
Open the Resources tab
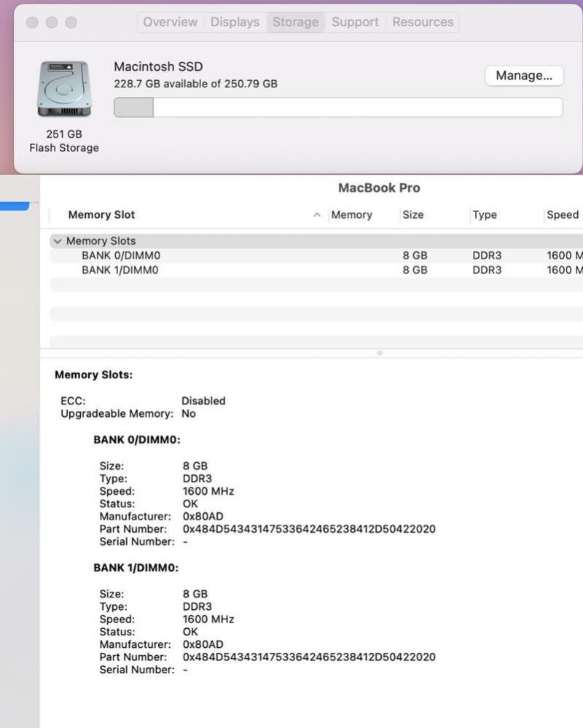tap(423, 22)
